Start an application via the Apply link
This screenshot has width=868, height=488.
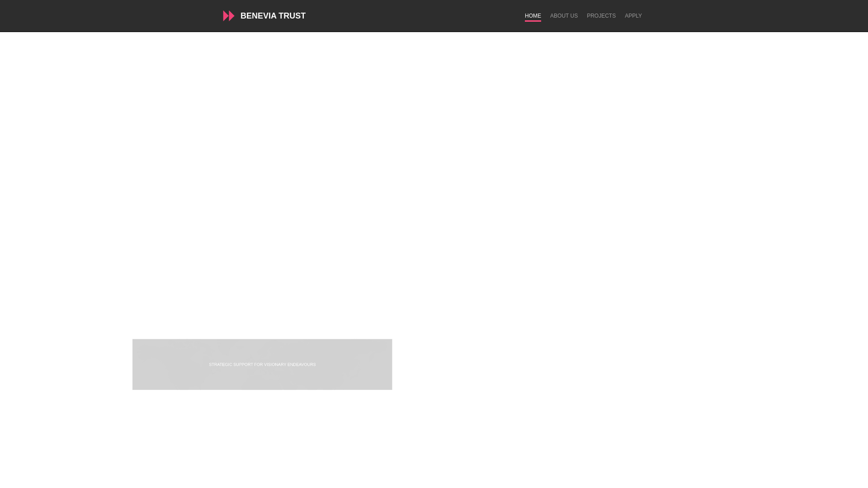(633, 16)
